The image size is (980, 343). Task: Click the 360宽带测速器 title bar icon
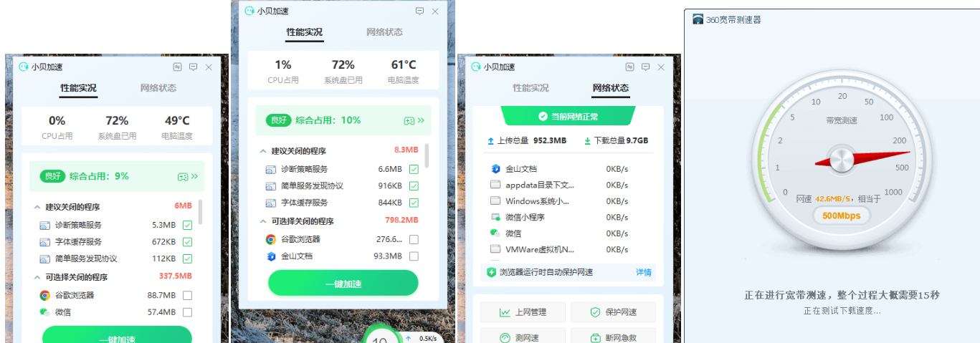(x=698, y=19)
